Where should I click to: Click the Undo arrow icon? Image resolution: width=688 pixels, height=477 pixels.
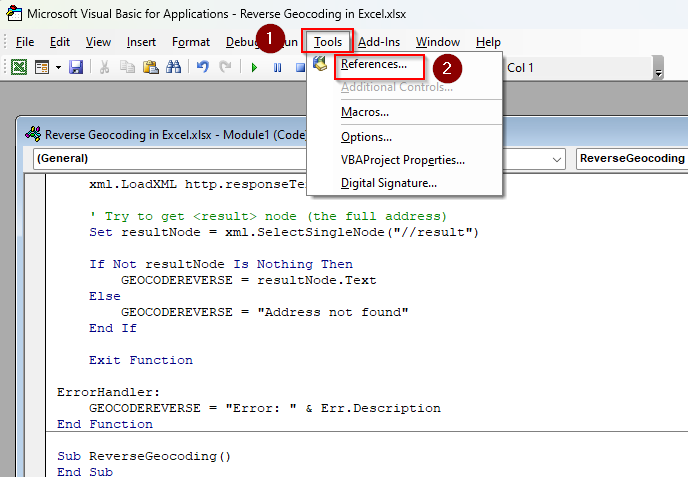tap(203, 67)
